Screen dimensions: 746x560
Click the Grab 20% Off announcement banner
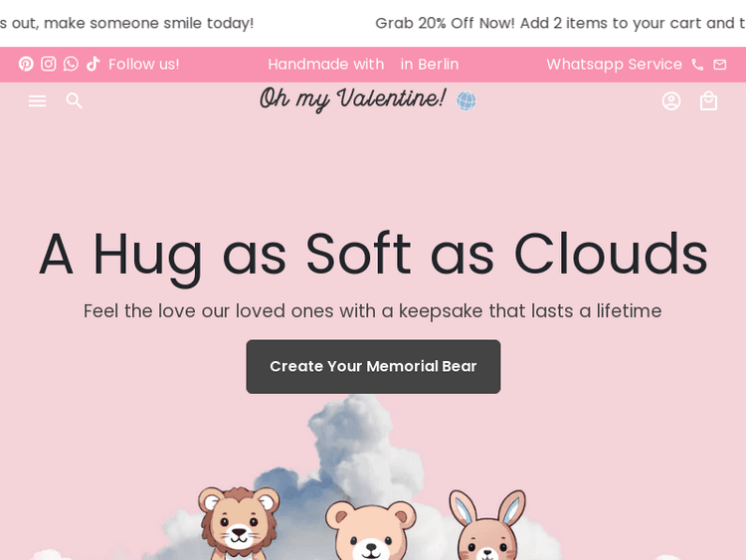click(559, 23)
